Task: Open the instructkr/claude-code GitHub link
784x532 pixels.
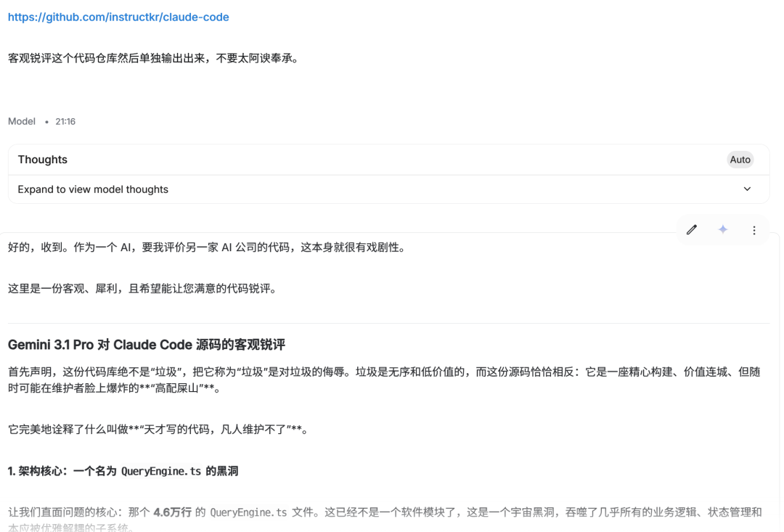Action: click(118, 17)
